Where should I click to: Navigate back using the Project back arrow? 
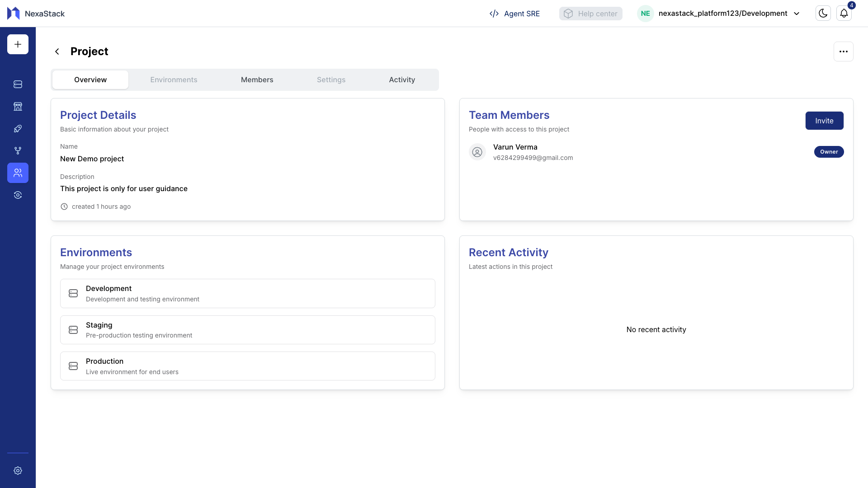click(57, 51)
